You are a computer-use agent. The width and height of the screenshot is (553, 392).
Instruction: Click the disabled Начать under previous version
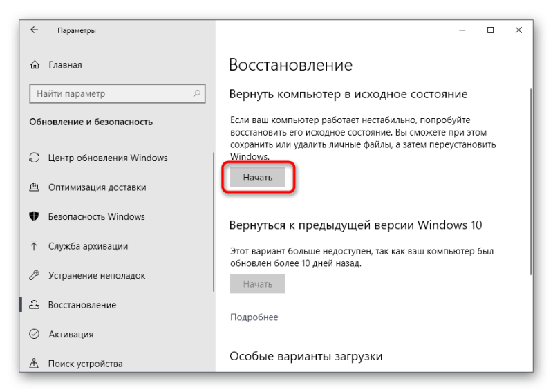258,283
